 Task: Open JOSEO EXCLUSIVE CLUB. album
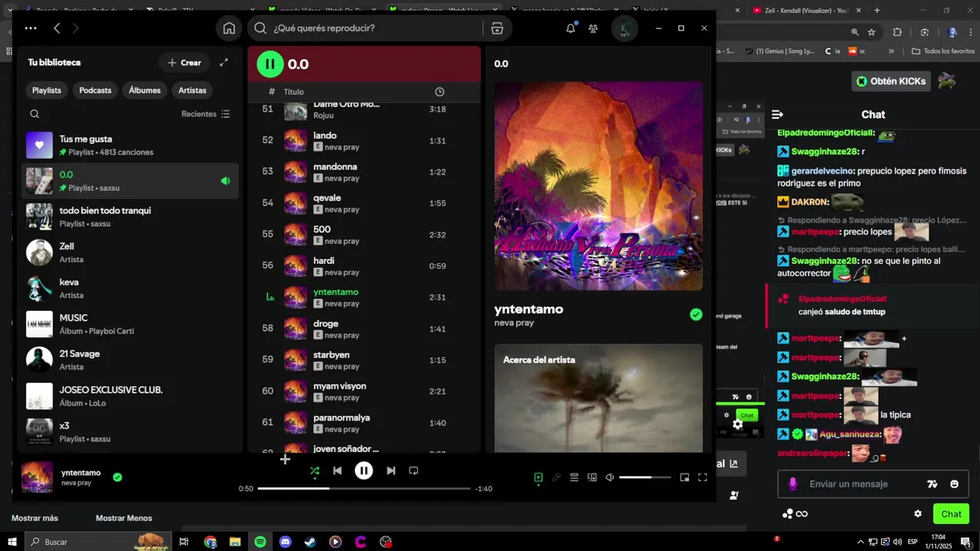[130, 396]
